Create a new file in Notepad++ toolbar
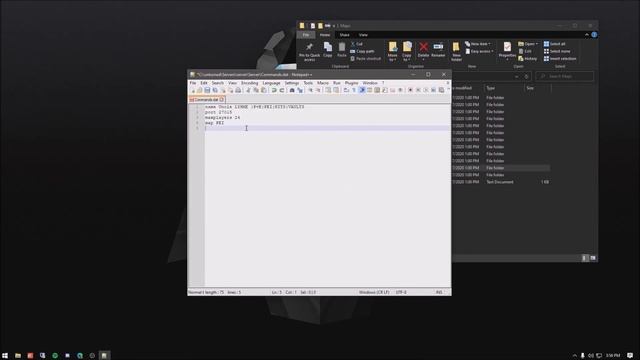 193,90
